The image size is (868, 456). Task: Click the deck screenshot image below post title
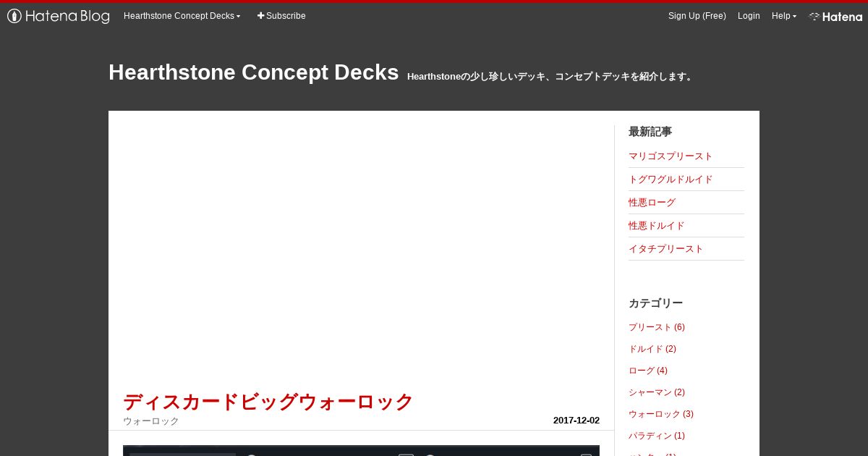361,450
